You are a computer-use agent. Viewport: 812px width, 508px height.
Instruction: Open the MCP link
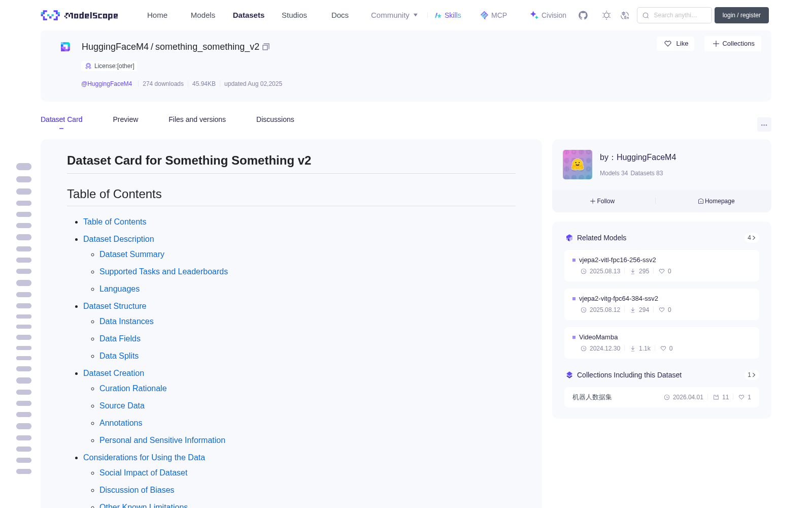click(494, 15)
